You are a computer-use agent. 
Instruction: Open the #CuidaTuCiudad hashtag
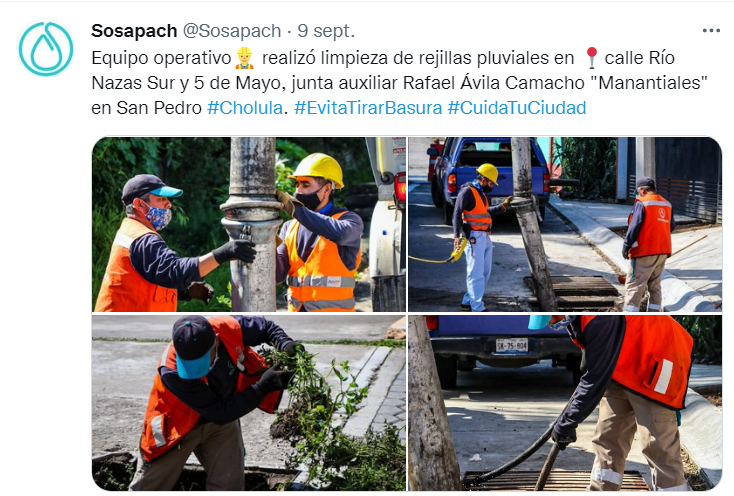pos(517,108)
